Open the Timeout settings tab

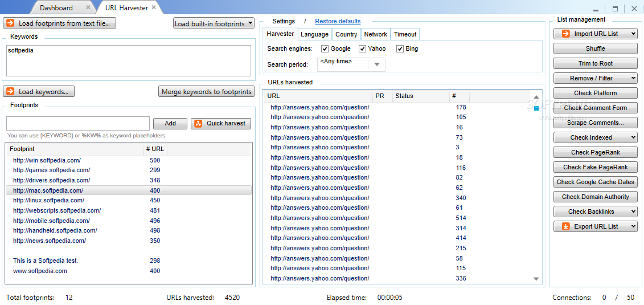click(405, 35)
